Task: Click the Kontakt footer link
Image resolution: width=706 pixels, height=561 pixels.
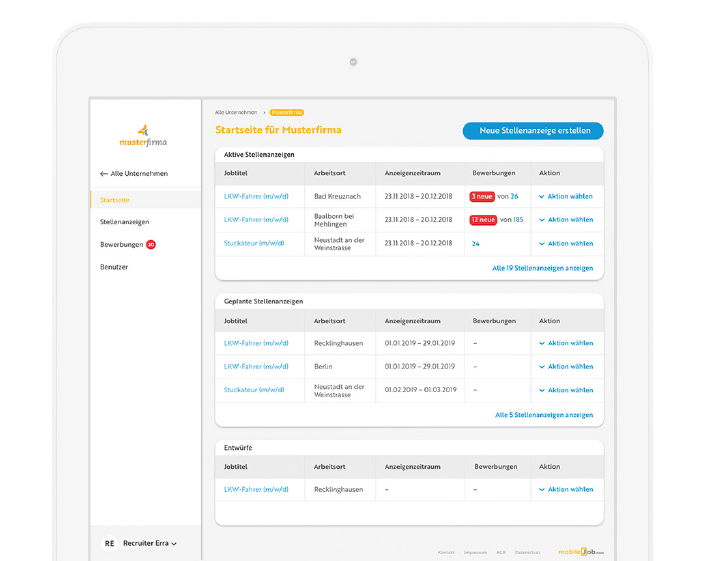Action: [446, 552]
